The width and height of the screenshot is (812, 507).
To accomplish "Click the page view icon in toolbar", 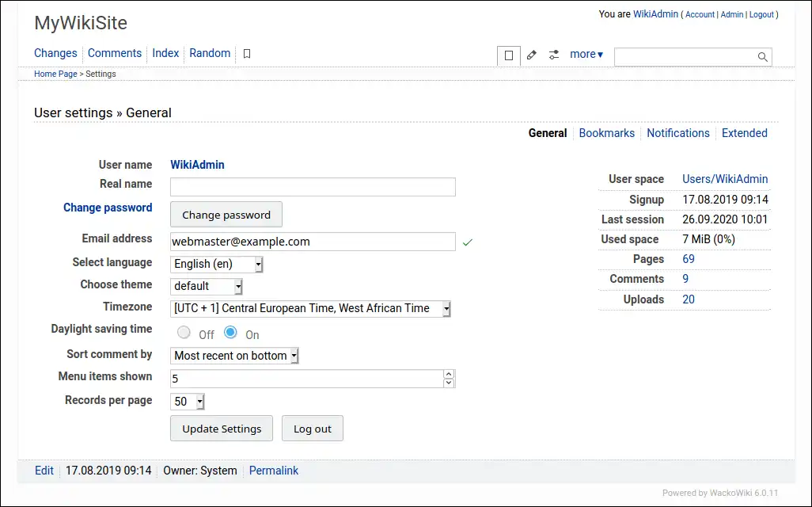I will click(509, 55).
